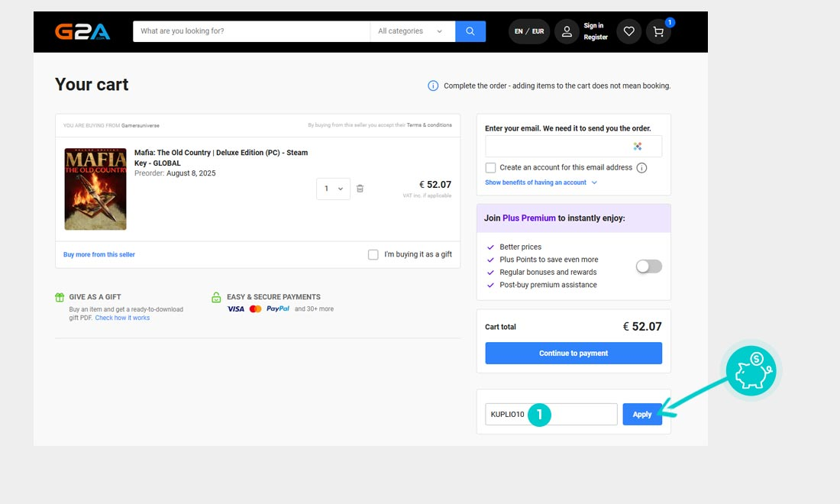Viewport: 840px width, 504px height.
Task: Enable the Plus Premium toggle switch
Action: pyautogui.click(x=649, y=266)
